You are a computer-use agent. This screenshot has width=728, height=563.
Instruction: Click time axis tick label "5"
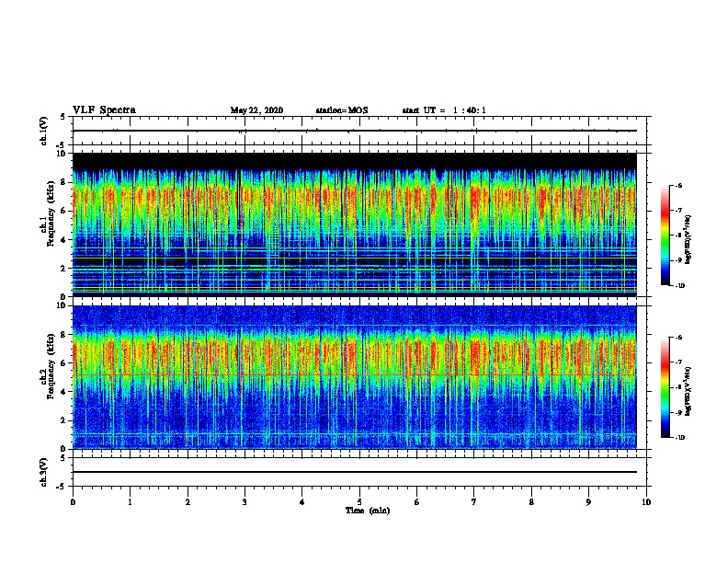coord(359,502)
